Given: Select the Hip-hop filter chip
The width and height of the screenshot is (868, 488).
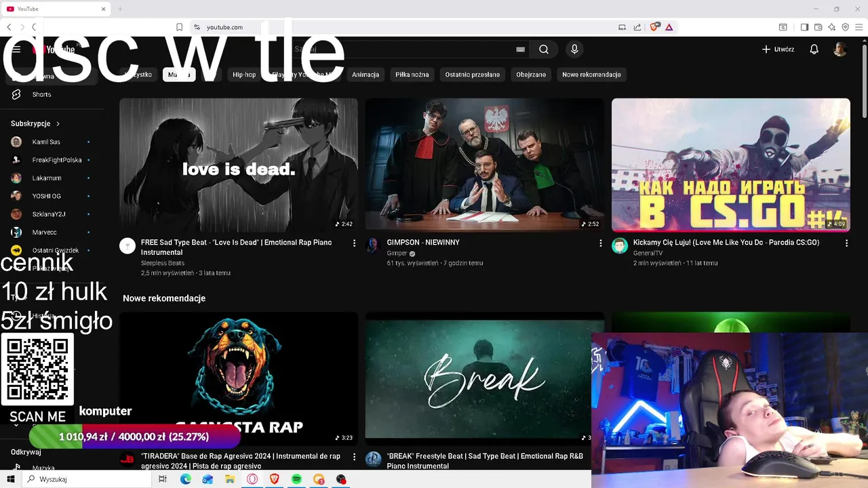Looking at the screenshot, I should (244, 75).
